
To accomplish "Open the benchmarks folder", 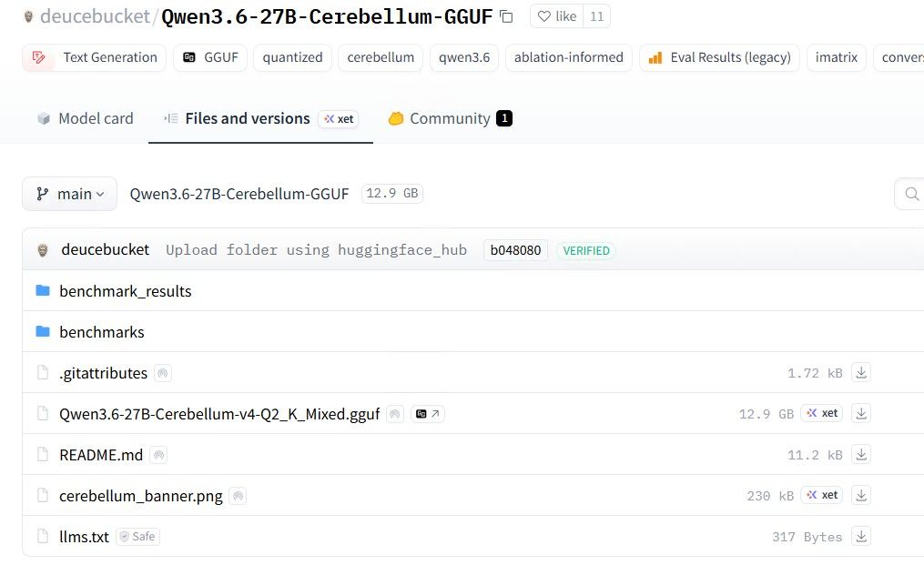I will click(102, 332).
